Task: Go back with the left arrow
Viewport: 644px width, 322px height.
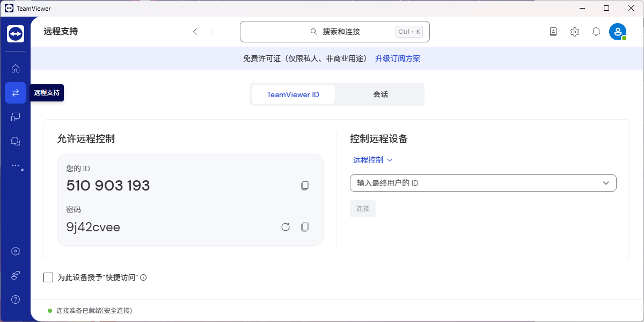Action: coord(195,32)
